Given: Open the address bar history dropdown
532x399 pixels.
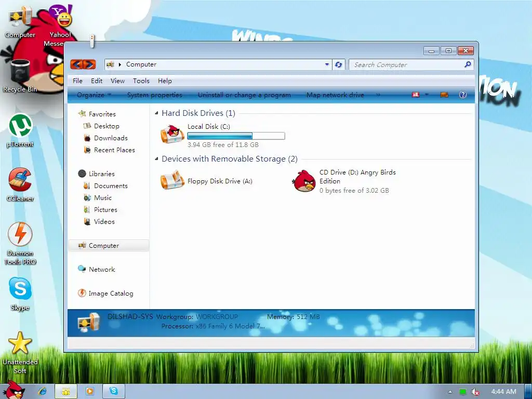Looking at the screenshot, I should coord(327,64).
